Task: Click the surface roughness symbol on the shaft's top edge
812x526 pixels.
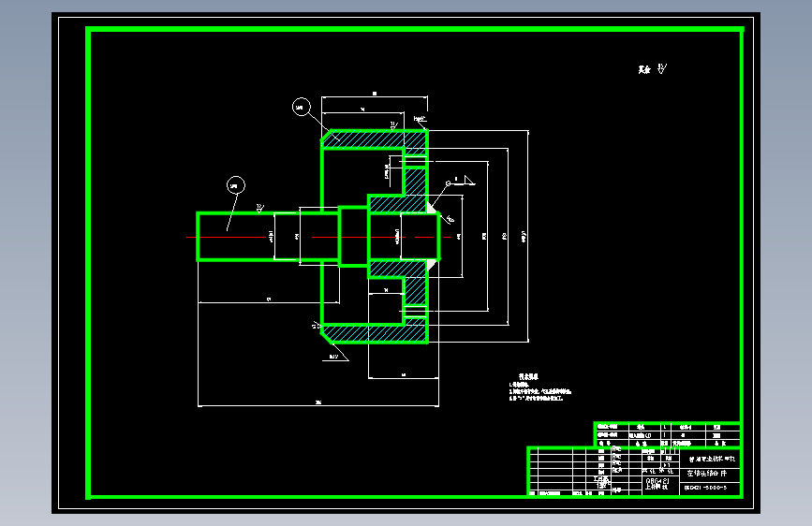Action: click(260, 208)
